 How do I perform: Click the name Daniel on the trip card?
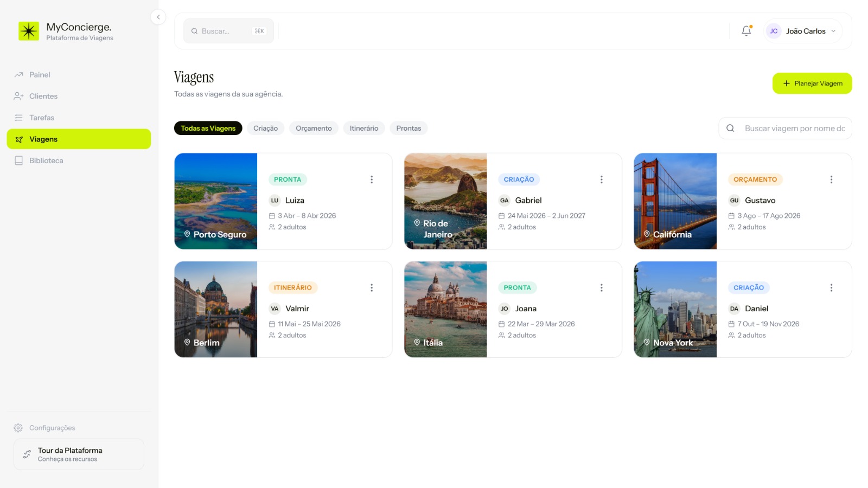756,309
